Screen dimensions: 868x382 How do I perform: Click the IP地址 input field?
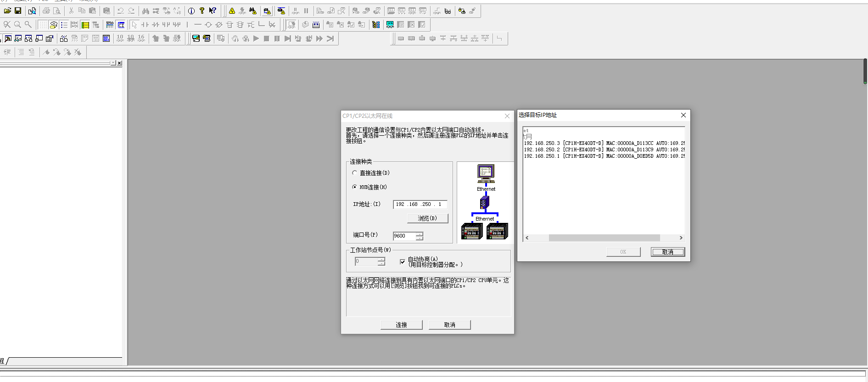[x=420, y=205]
